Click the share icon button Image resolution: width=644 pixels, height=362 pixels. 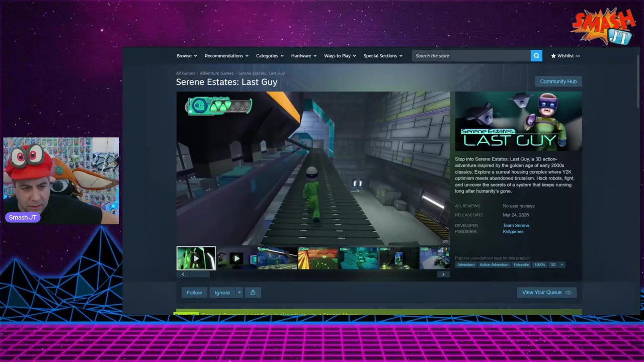(253, 293)
